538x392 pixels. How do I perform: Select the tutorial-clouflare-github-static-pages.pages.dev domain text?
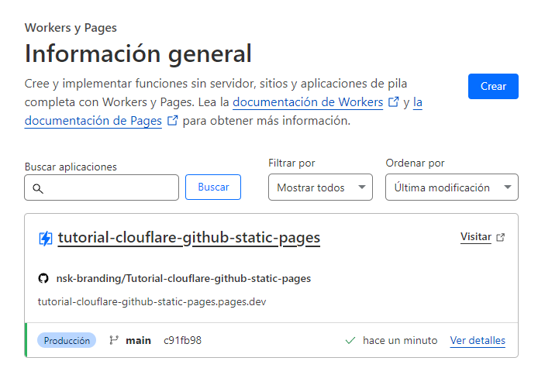(x=152, y=302)
